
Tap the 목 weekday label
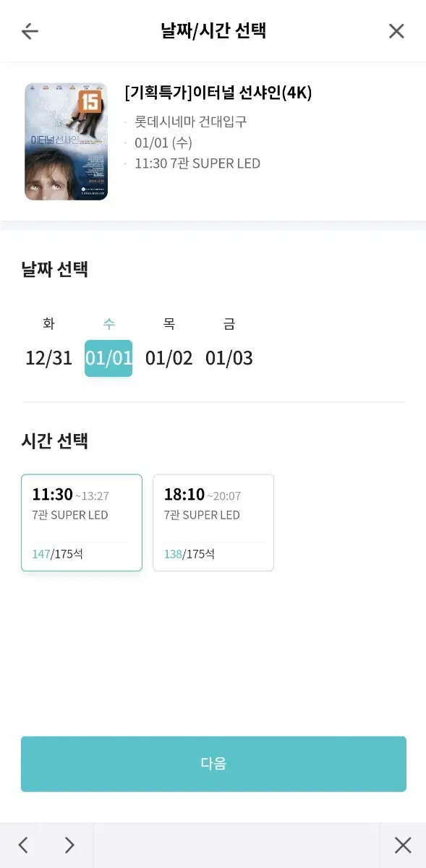(x=169, y=324)
